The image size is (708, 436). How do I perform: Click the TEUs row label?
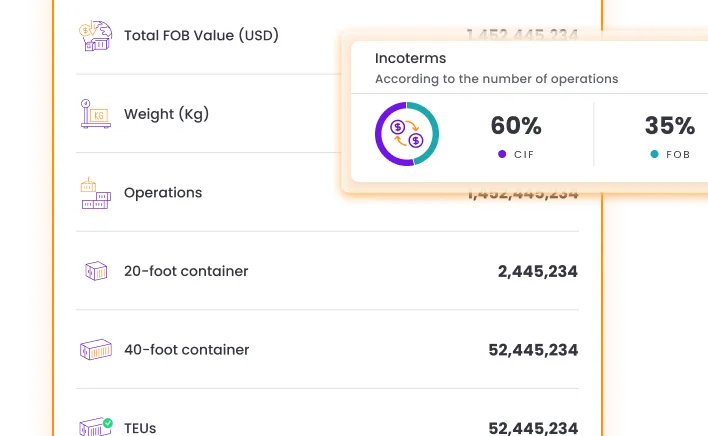tap(140, 428)
